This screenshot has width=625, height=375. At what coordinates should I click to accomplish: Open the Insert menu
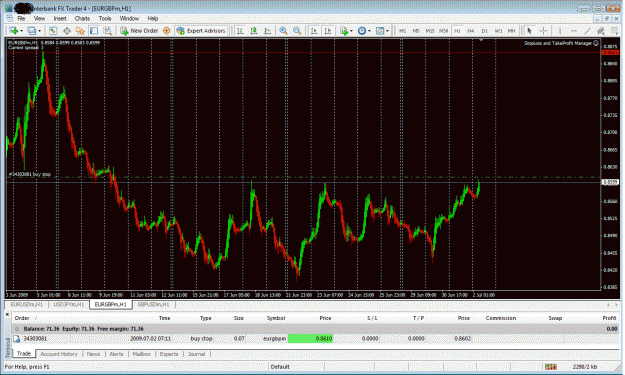click(60, 18)
